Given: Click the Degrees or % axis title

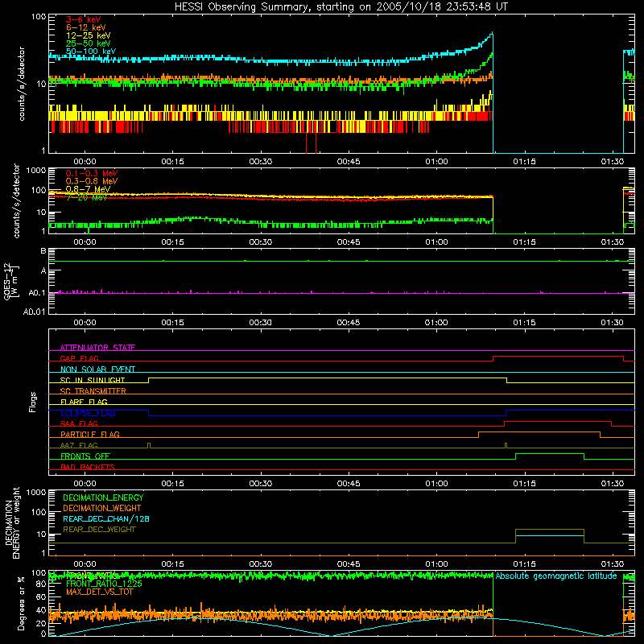Looking at the screenshot, I should [x=21, y=604].
